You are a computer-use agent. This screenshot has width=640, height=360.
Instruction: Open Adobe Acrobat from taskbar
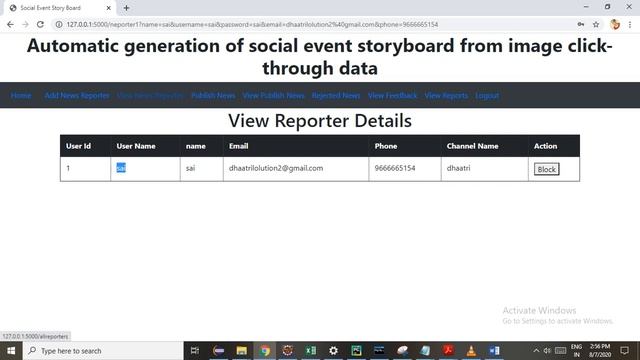tap(448, 351)
